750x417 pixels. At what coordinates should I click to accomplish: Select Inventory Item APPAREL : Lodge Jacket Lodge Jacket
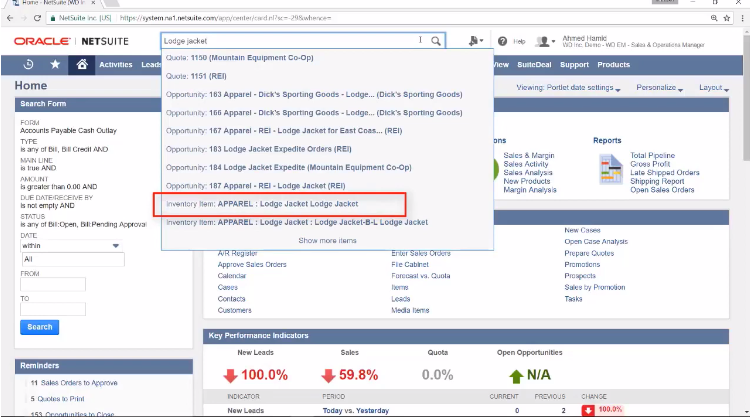point(262,204)
